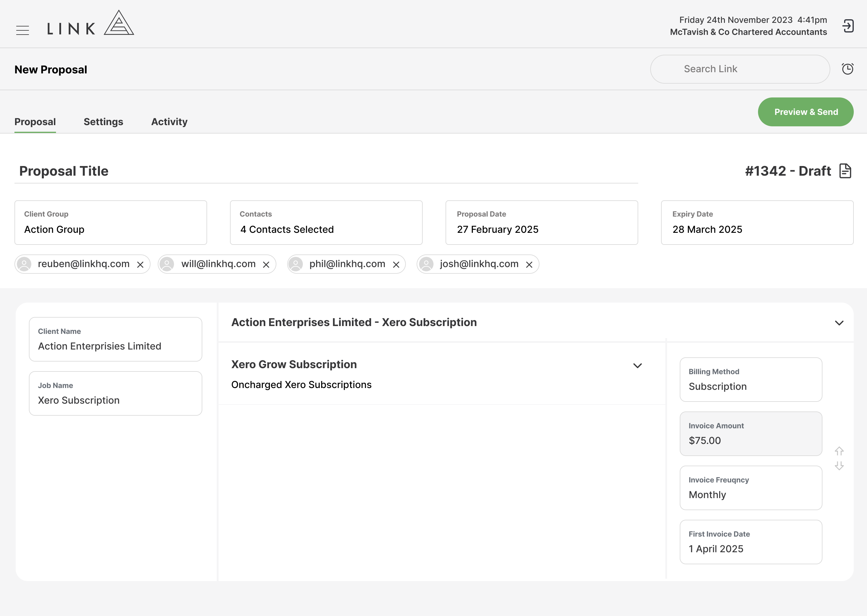
Task: Move the job up with arrow
Action: tap(839, 451)
